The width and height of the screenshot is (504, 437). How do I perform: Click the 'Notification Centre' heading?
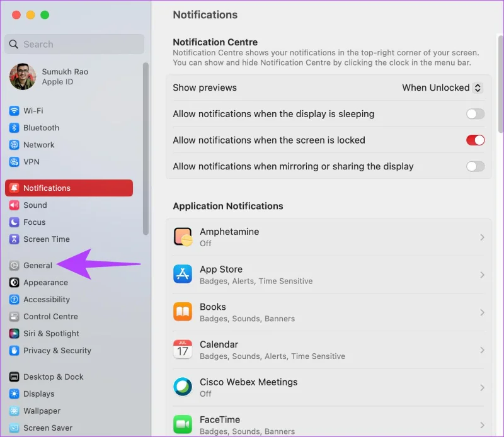click(x=215, y=42)
